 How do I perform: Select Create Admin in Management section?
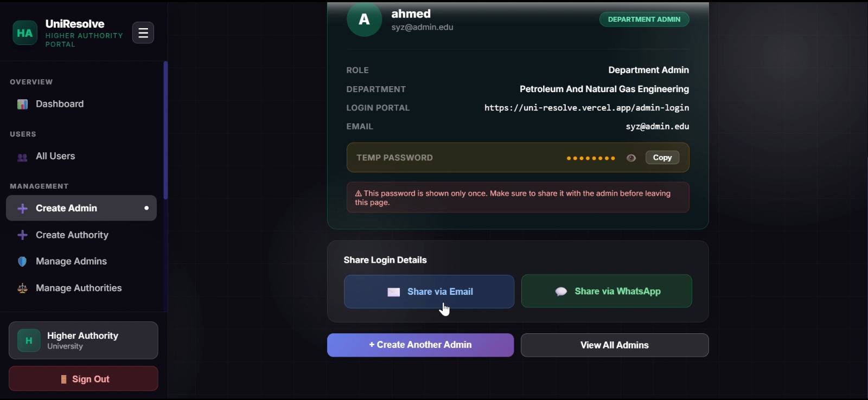[x=81, y=208]
